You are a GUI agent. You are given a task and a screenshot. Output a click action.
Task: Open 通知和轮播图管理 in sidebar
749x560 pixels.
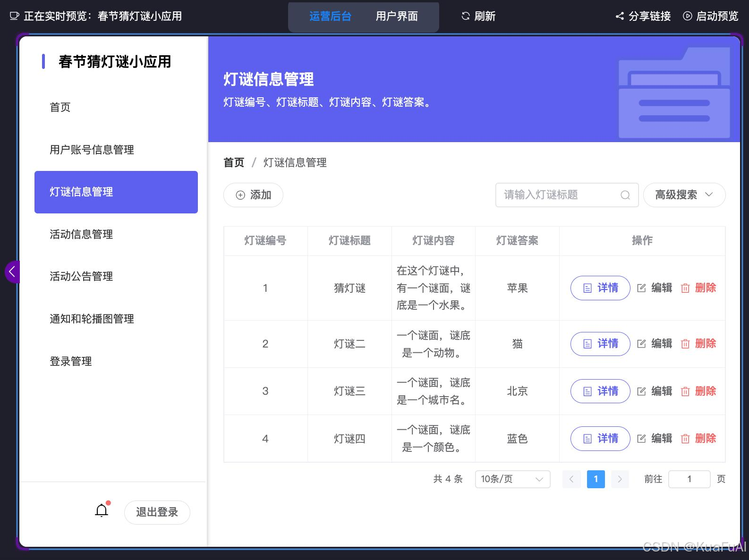pyautogui.click(x=116, y=319)
